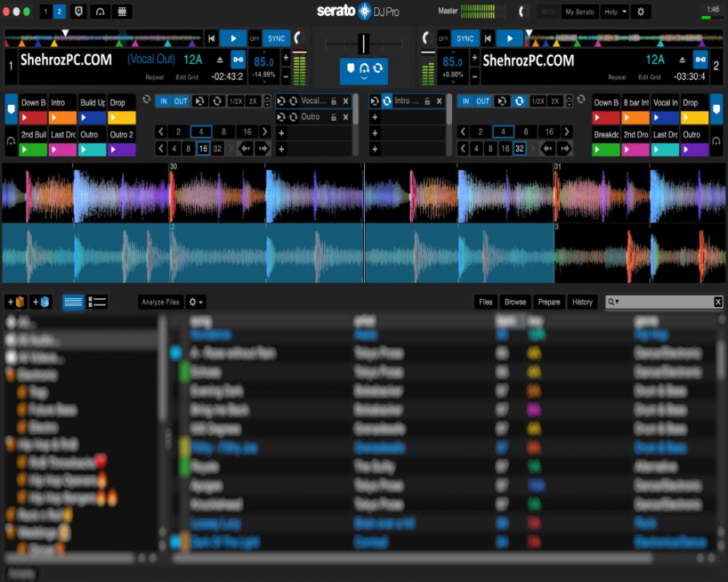
Task: Trigger the purple Outro 2 cue on deck 1
Action: click(122, 150)
